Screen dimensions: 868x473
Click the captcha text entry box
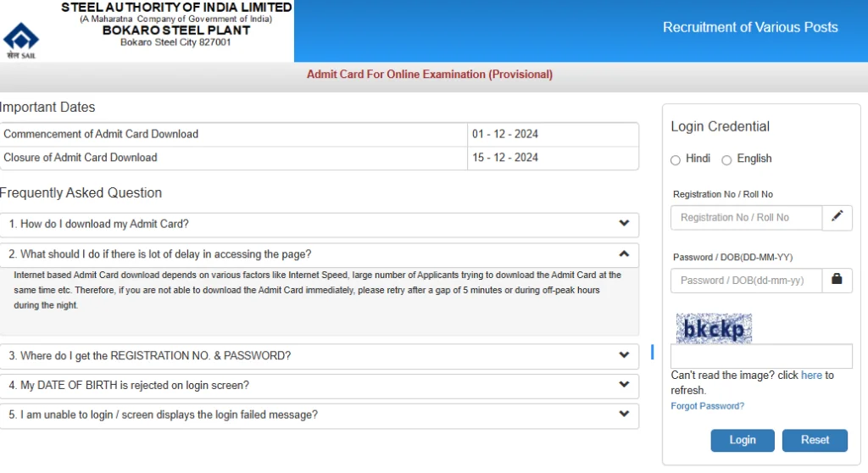761,355
